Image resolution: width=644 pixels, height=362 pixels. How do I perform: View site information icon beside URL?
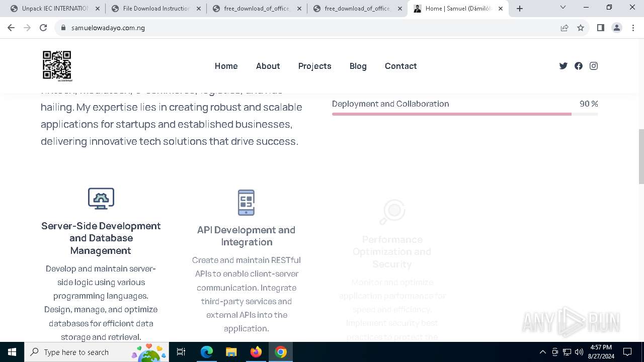pyautogui.click(x=63, y=28)
